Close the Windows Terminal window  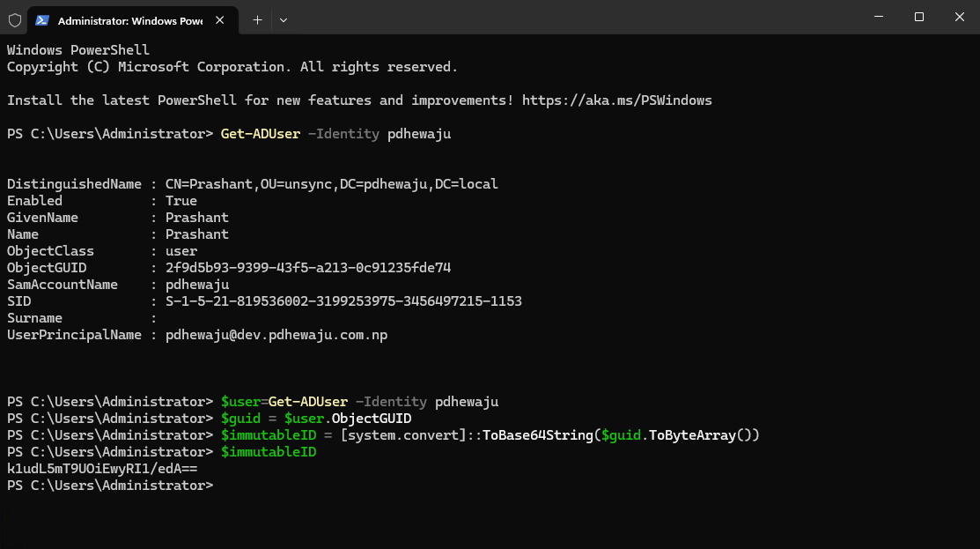(959, 18)
